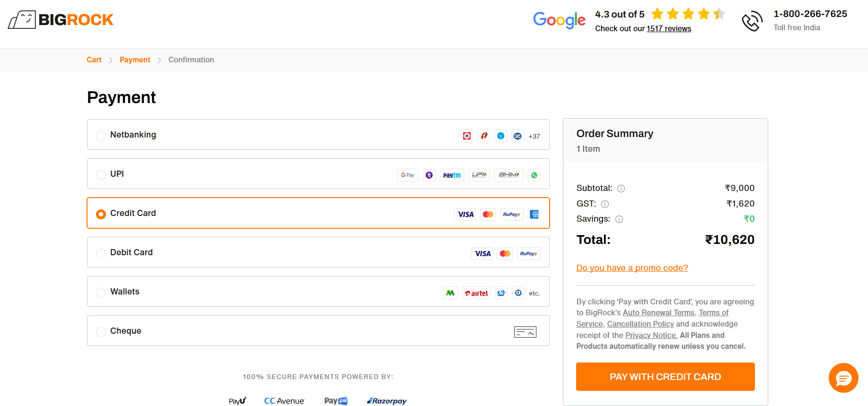
Task: Click the Paytm icon in UPI row
Action: coord(452,175)
